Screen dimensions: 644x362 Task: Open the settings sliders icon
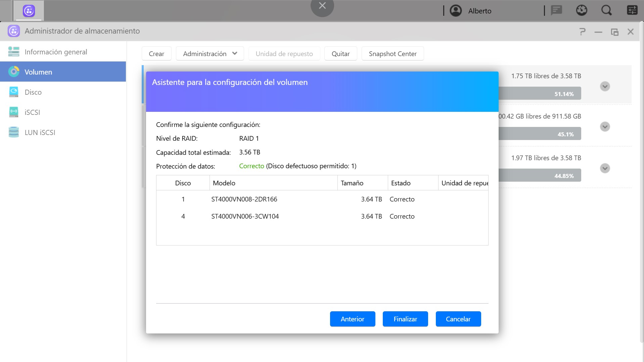(x=632, y=10)
